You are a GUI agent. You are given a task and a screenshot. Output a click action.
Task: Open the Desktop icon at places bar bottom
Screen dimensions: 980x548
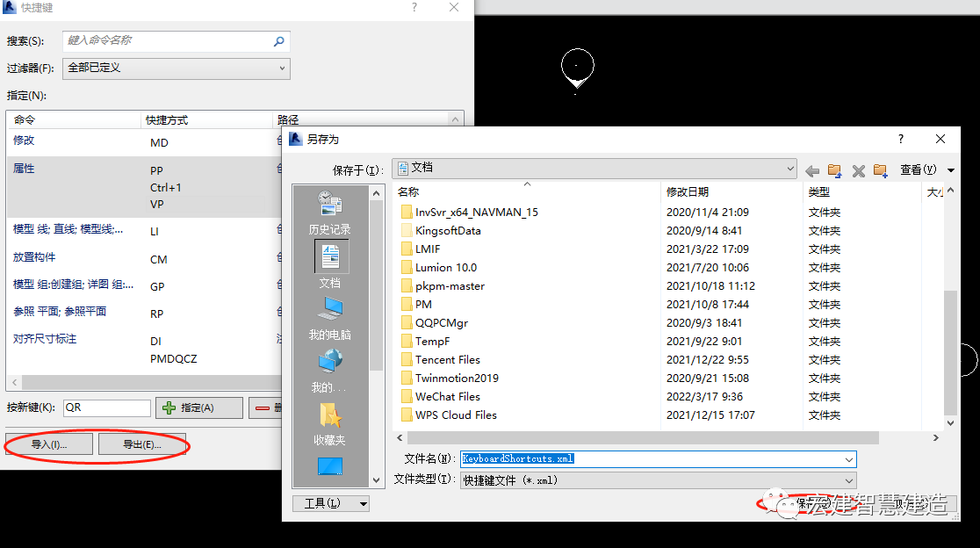click(330, 466)
